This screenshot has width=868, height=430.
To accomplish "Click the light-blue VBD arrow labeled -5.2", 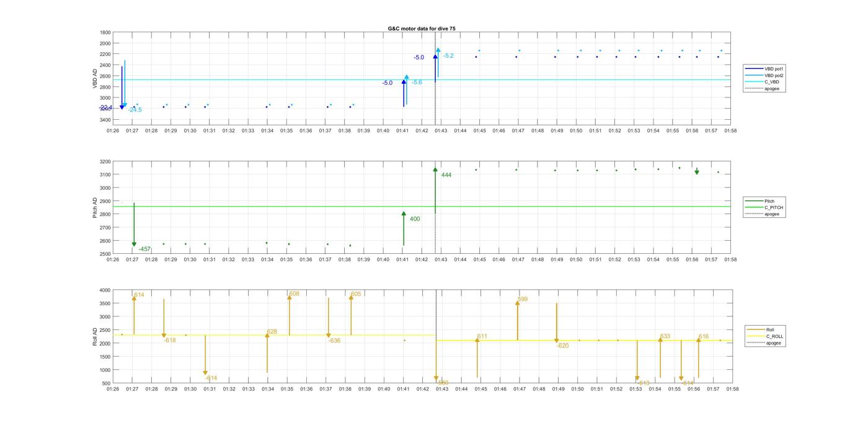I will [x=438, y=63].
